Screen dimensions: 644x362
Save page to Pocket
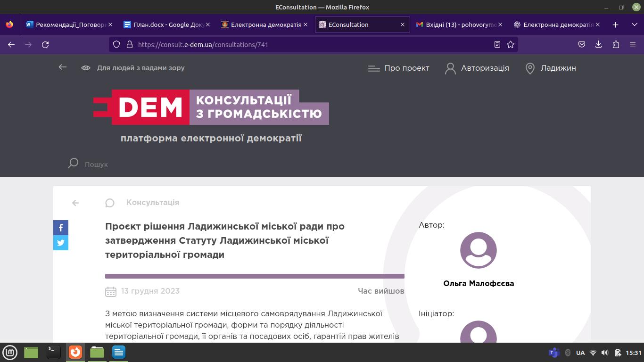click(x=582, y=44)
